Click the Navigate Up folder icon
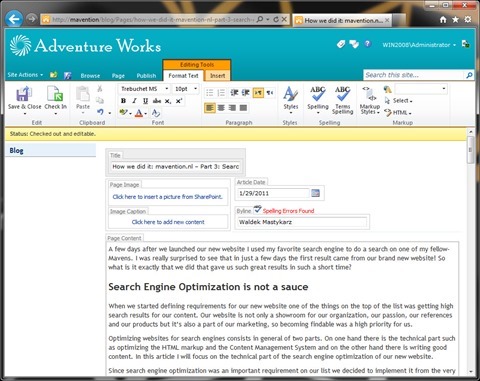 tap(53, 75)
